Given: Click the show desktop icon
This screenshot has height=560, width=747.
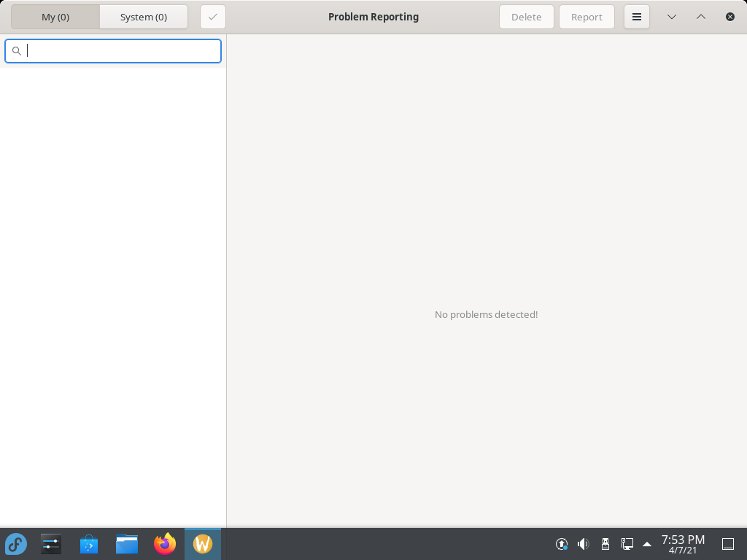Looking at the screenshot, I should (728, 544).
